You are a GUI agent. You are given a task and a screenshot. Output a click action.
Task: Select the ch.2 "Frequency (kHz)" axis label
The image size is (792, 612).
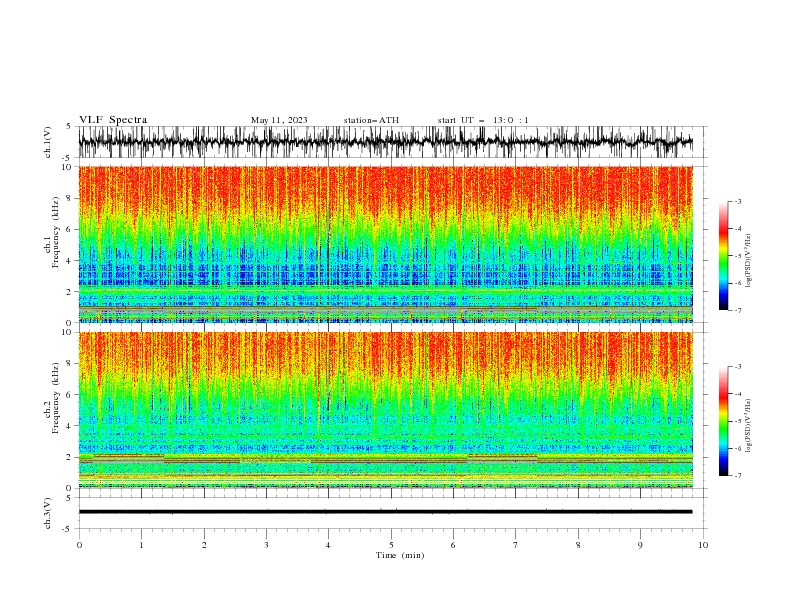pyautogui.click(x=56, y=397)
